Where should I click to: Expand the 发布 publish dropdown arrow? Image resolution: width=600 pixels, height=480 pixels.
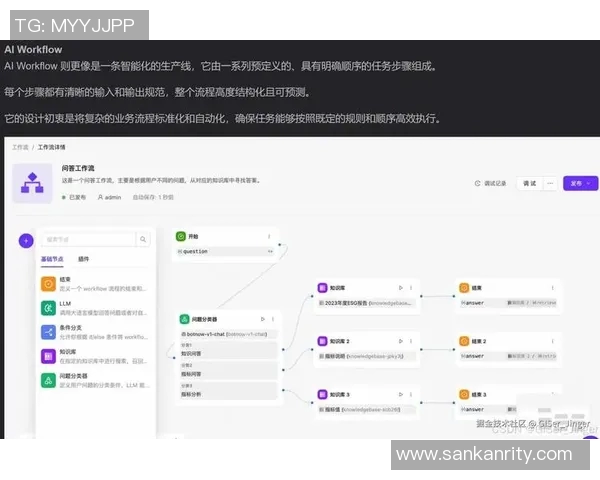(x=589, y=183)
